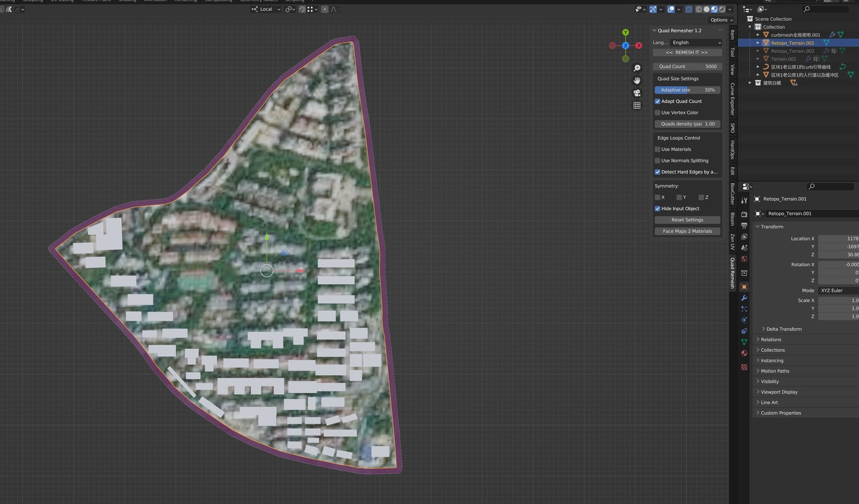Open rotation Mode XYZ Euler dropdown
The height and width of the screenshot is (504, 859).
click(x=838, y=290)
